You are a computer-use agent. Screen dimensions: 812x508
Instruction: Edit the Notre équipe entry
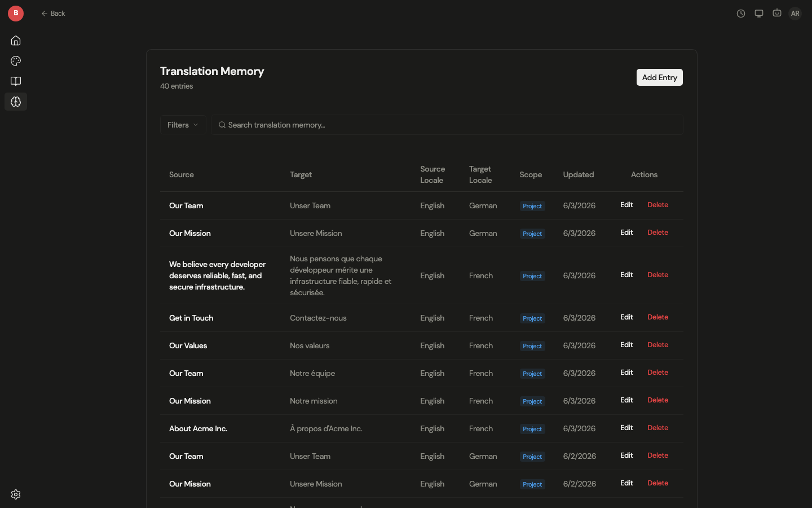[626, 373]
